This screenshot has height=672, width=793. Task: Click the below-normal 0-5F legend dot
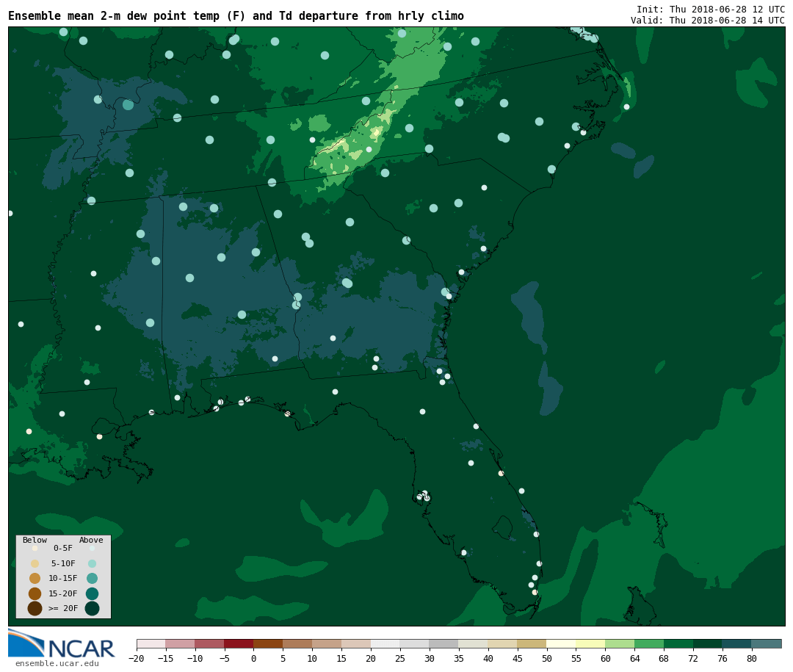[35, 548]
